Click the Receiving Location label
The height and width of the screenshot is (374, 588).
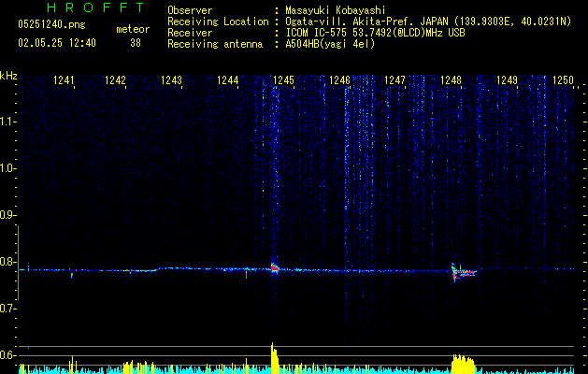tap(218, 22)
